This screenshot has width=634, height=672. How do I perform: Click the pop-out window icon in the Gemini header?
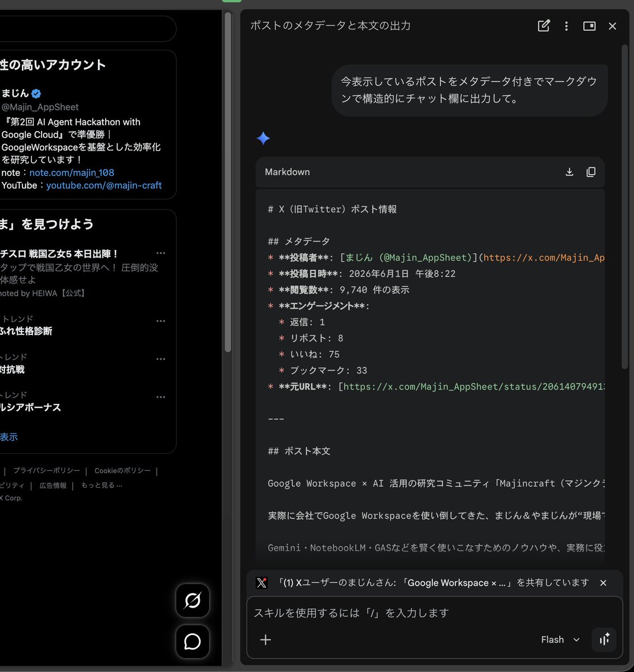[589, 26]
